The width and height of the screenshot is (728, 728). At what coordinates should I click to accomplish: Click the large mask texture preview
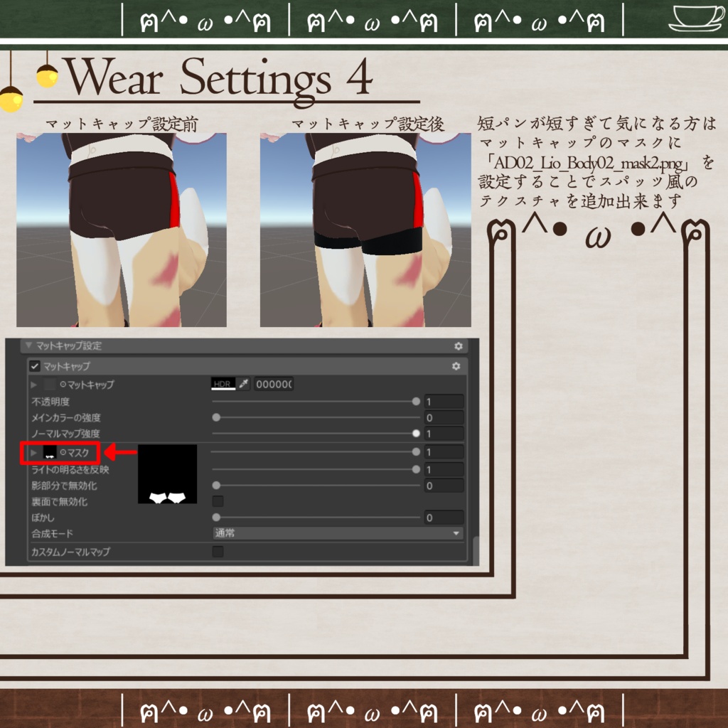(168, 474)
